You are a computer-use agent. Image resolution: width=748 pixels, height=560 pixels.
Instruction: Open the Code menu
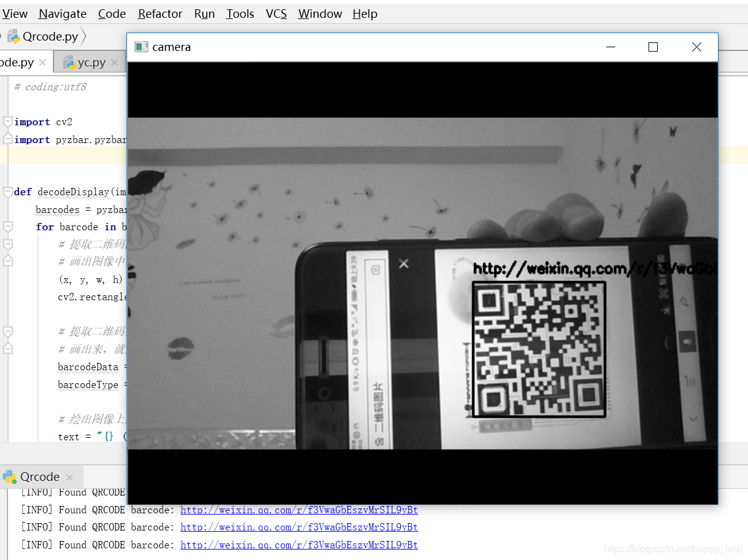(x=112, y=14)
